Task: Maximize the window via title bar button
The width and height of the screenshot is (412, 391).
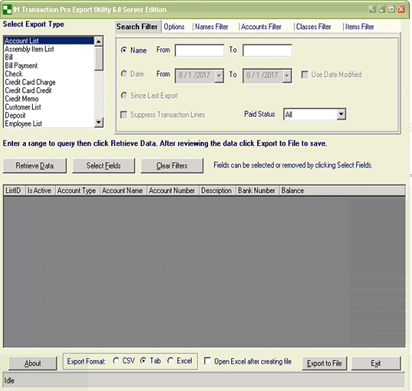Action: coord(391,9)
